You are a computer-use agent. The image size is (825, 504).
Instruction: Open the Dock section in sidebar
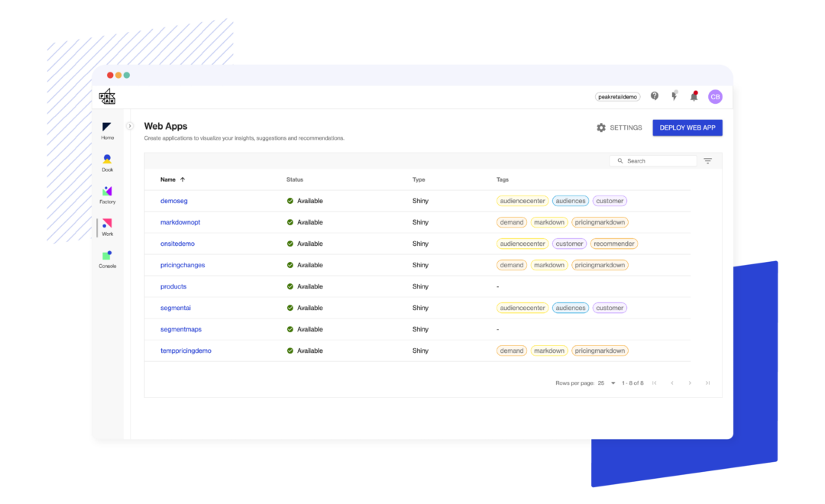tap(107, 162)
